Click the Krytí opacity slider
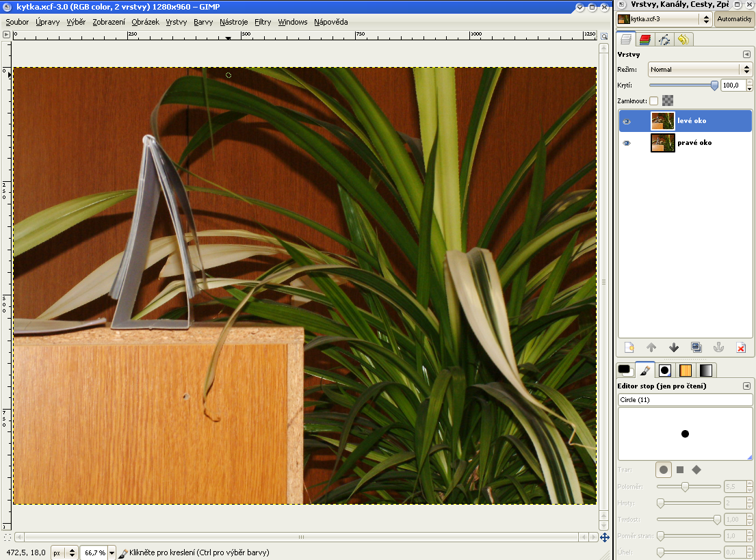Image resolution: width=756 pixels, height=560 pixels. coord(682,85)
